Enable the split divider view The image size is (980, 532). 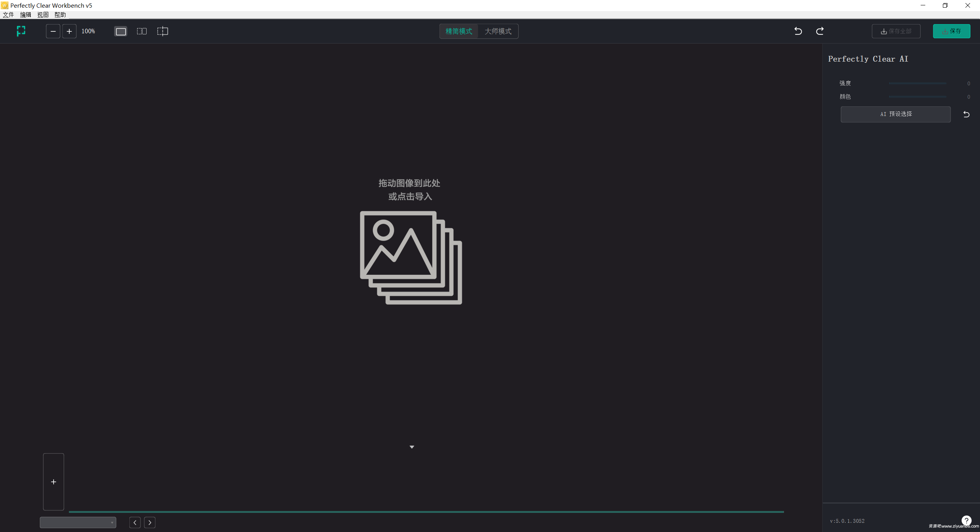click(163, 31)
